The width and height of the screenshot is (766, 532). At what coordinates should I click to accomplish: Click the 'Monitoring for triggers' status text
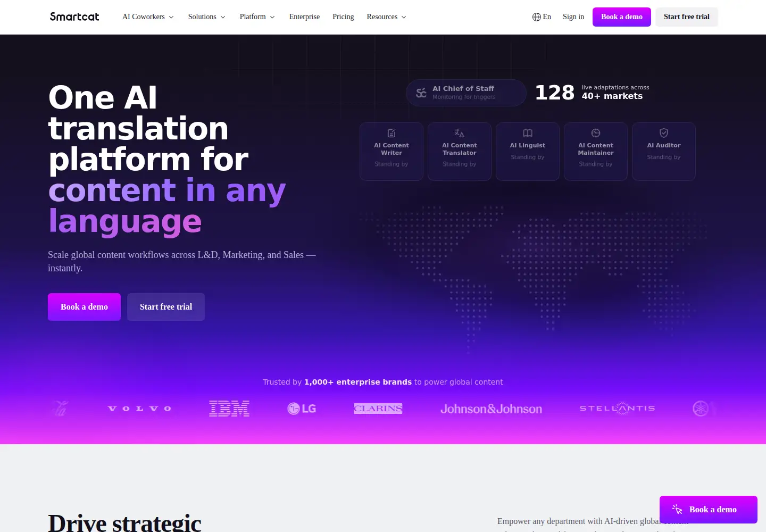pos(464,97)
